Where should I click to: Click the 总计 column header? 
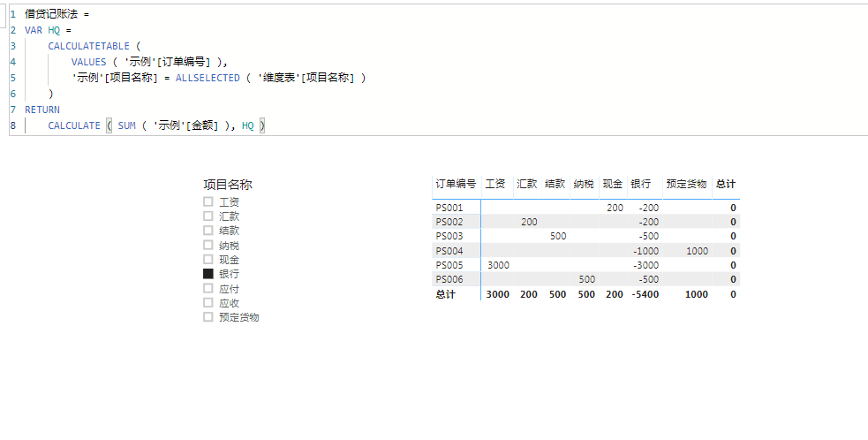point(726,184)
